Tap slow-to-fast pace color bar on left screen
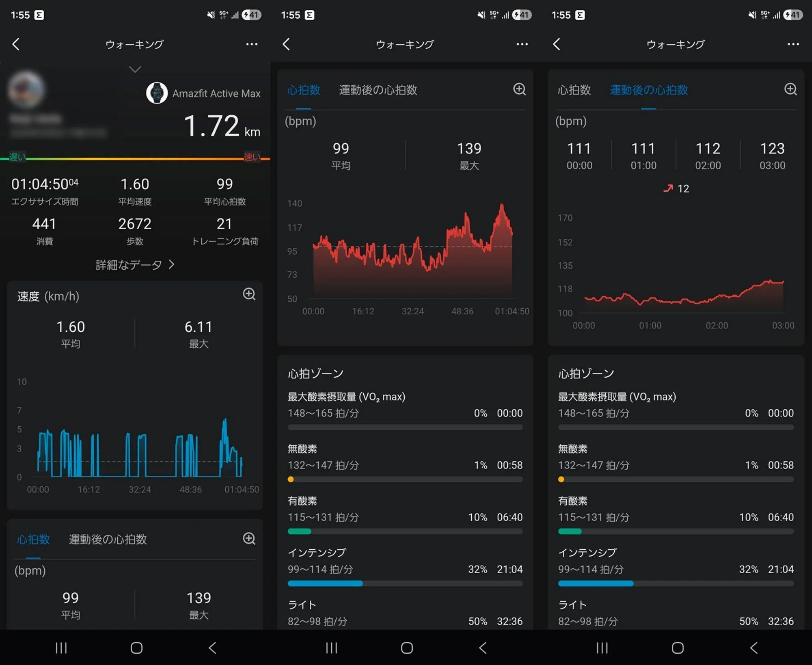The width and height of the screenshot is (812, 665). (135, 158)
